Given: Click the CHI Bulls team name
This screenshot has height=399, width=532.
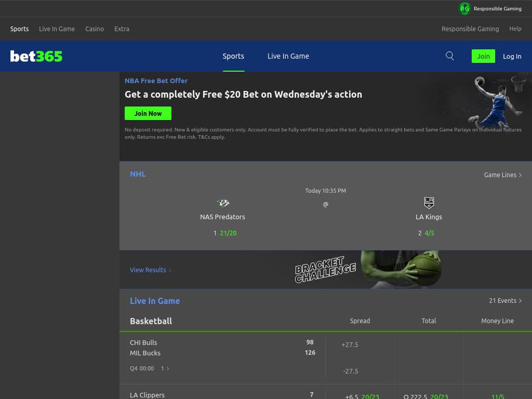Looking at the screenshot, I should coord(143,343).
